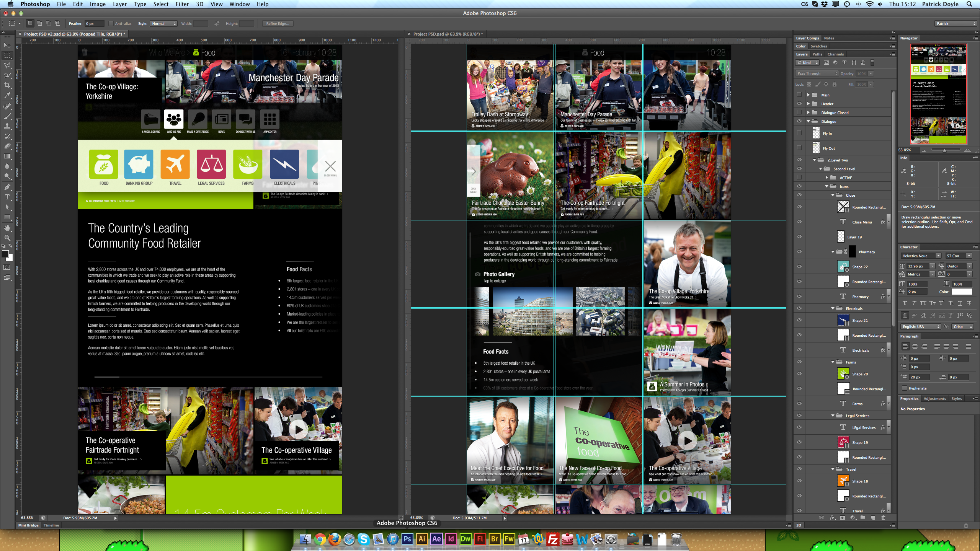Toggle visibility of the Farms group
This screenshot has width=980, height=551.
coord(799,362)
